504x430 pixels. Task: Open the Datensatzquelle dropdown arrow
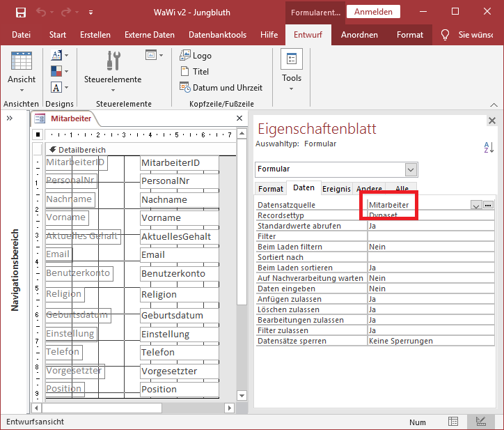tap(475, 206)
